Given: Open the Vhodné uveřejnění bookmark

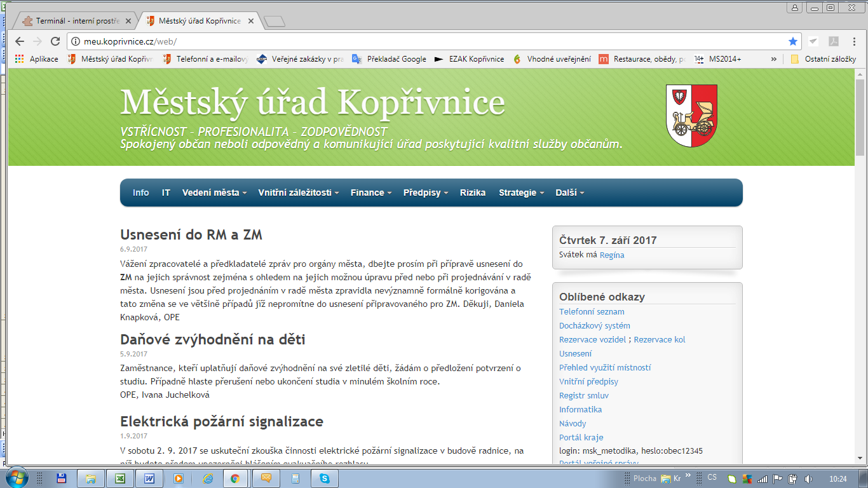Looking at the screenshot, I should [x=551, y=59].
